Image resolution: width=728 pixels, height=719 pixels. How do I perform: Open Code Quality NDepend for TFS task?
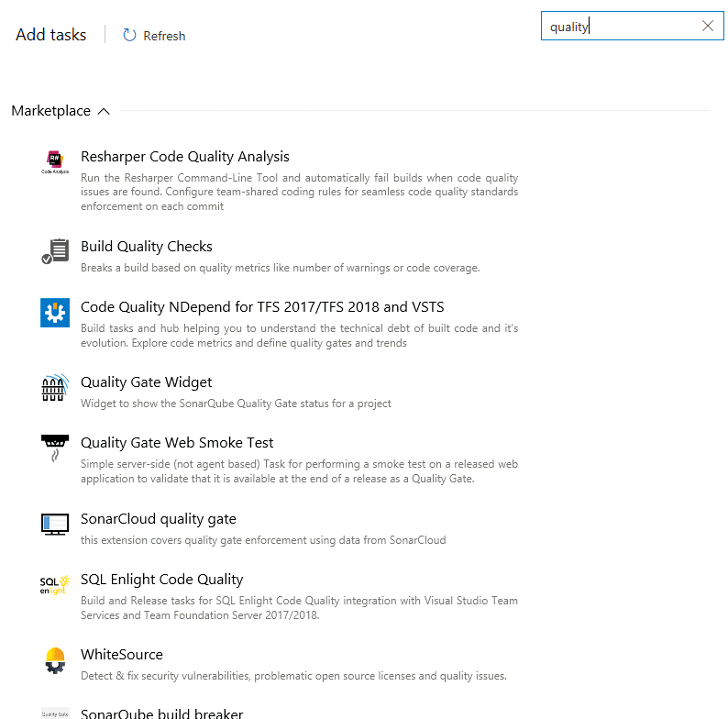click(262, 307)
